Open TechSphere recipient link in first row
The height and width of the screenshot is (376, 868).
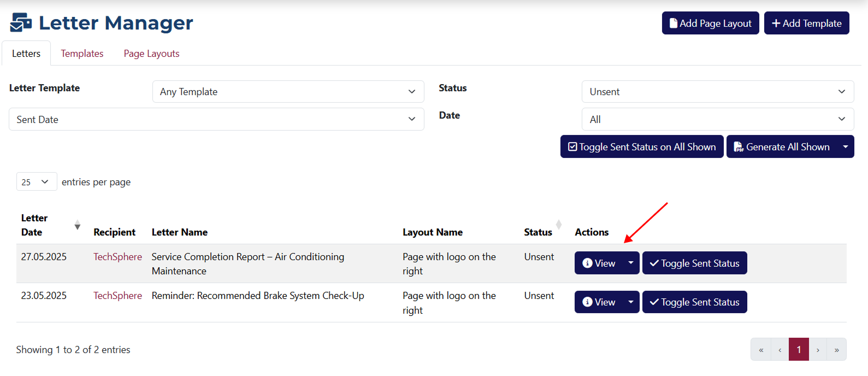coord(117,257)
